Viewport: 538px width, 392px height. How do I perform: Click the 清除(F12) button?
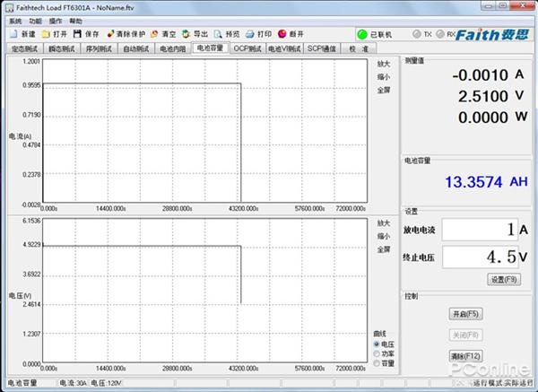[x=465, y=356]
